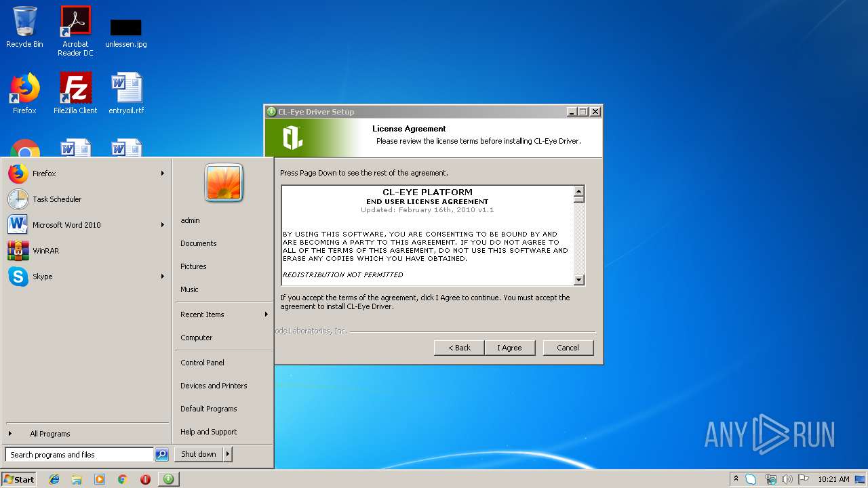This screenshot has width=868, height=488.
Task: Click the WinRAR books icon
Action: [x=18, y=251]
